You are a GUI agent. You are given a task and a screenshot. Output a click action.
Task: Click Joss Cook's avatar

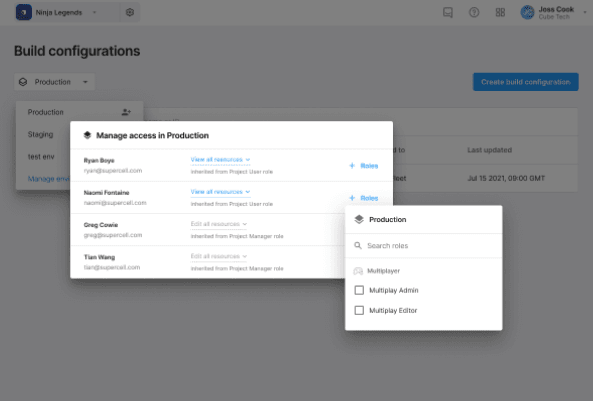527,12
